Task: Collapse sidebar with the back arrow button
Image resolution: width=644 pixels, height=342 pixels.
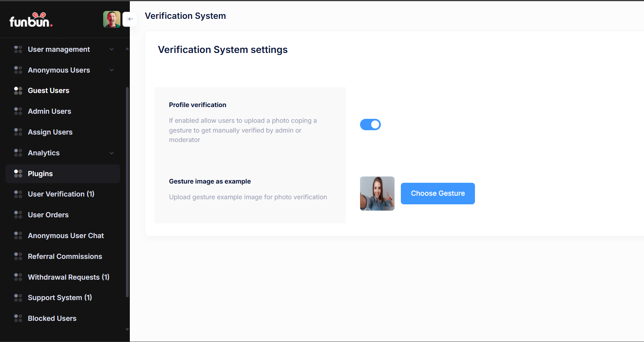Action: [x=130, y=19]
